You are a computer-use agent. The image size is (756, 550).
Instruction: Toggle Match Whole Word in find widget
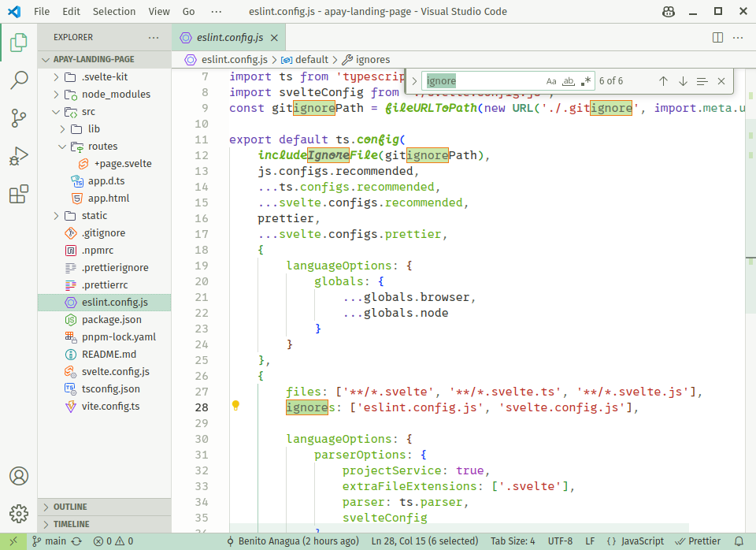tap(569, 81)
